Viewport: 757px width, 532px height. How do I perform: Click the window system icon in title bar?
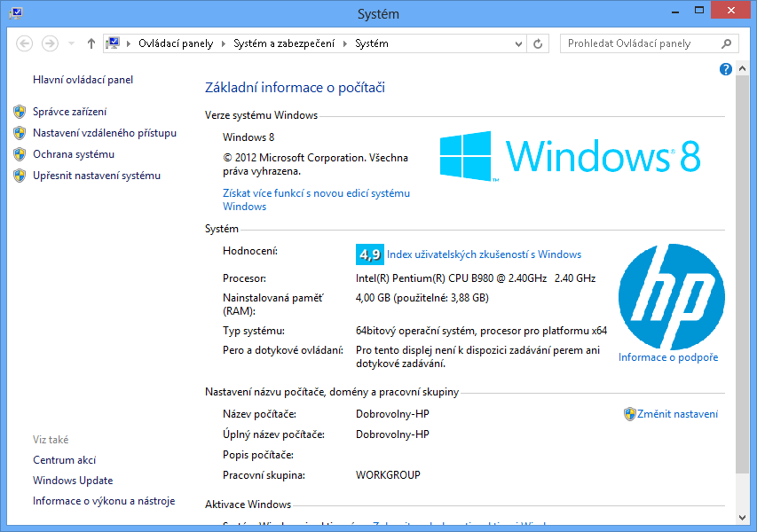pos(15,13)
